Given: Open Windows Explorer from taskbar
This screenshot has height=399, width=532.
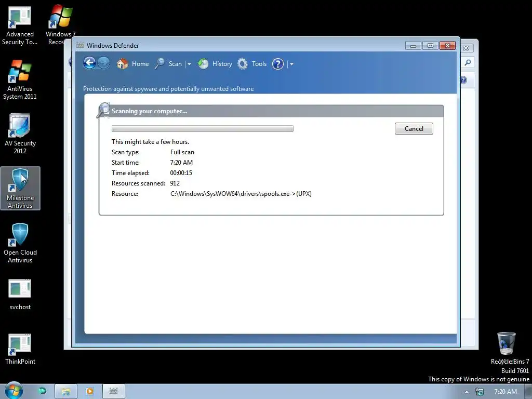Looking at the screenshot, I should tap(66, 391).
